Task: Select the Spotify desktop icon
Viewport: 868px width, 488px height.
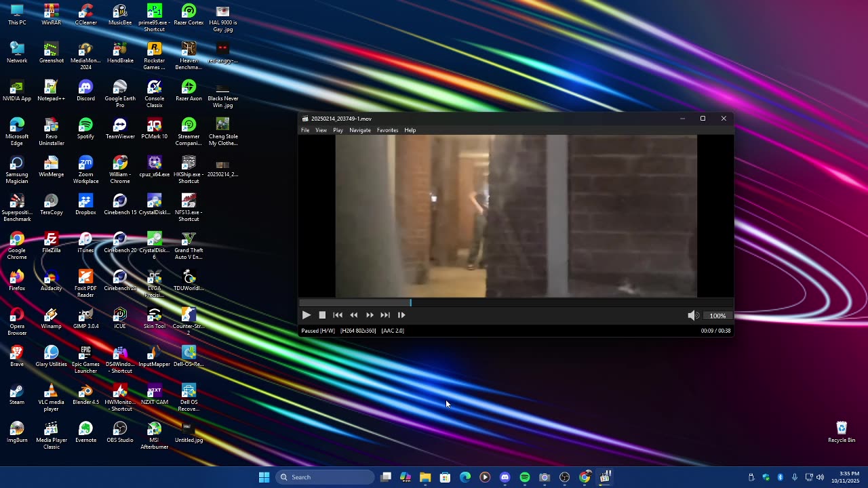Action: point(85,129)
